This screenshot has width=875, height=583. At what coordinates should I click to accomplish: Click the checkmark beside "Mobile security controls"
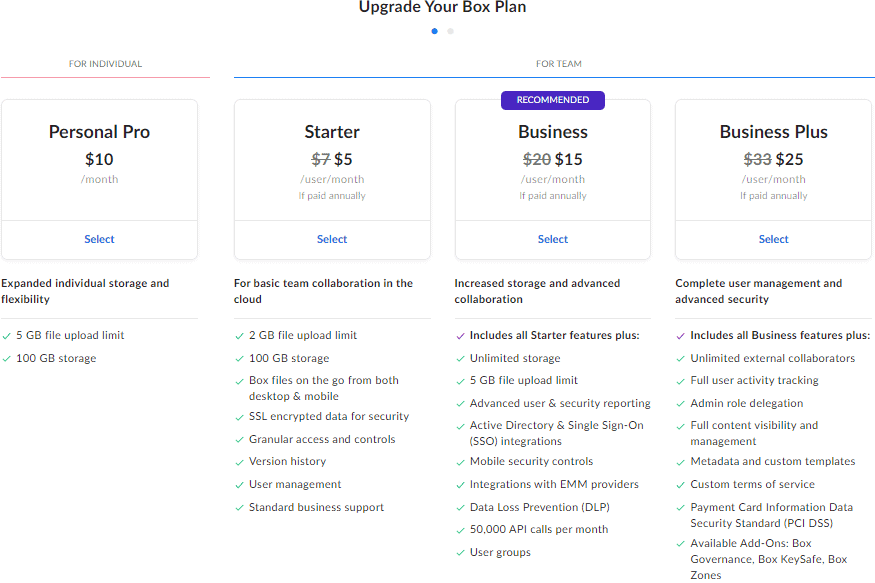[458, 461]
